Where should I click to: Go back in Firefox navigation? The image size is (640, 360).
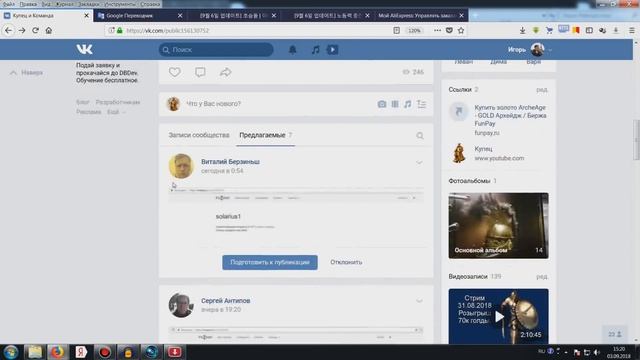9,31
